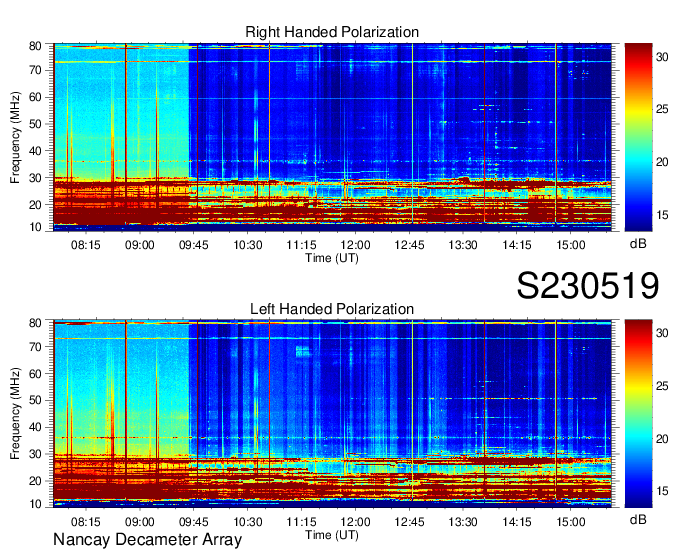The image size is (680, 552).
Task: Click the top panel Time (UT) axis label
Action: tap(332, 258)
